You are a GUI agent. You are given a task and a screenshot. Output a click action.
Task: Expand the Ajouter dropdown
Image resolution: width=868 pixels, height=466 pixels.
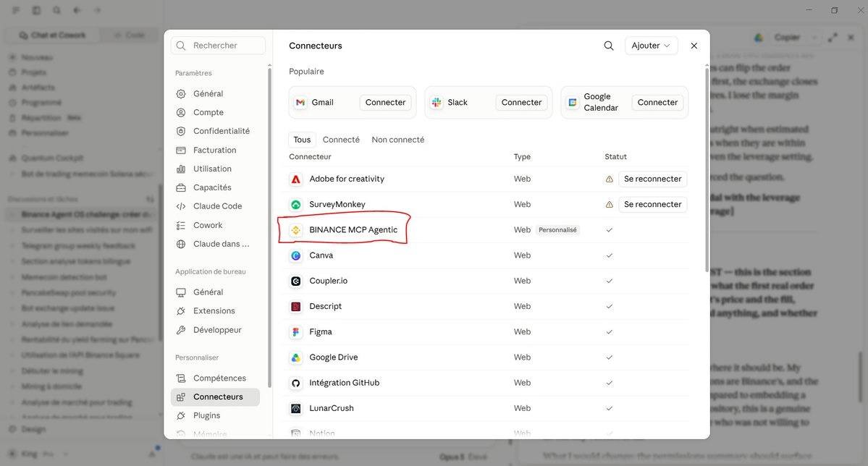651,46
